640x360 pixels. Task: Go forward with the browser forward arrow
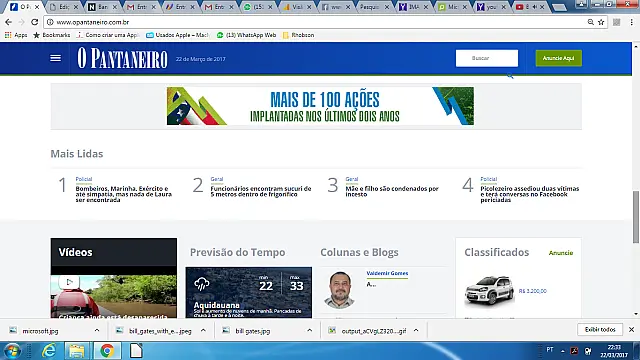pyautogui.click(x=21, y=22)
